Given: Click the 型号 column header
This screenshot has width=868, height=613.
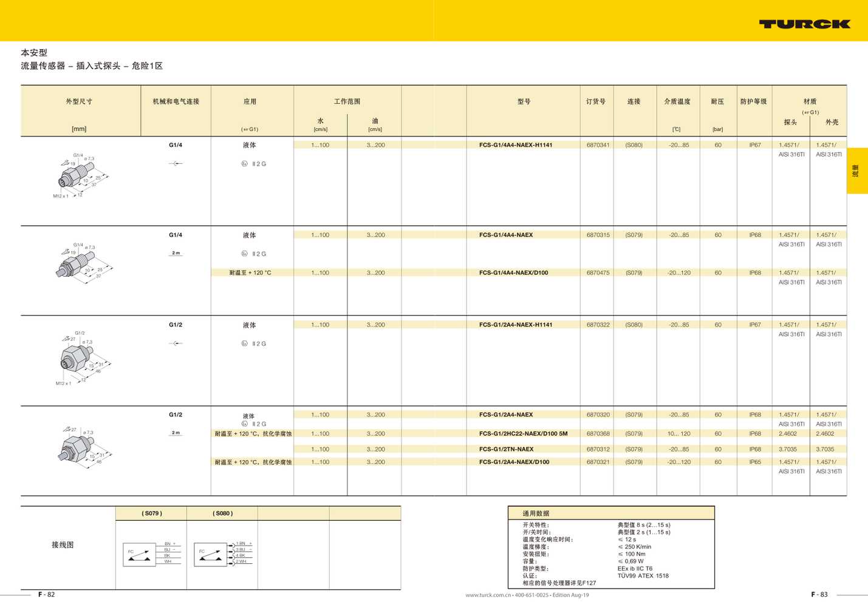Looking at the screenshot, I should tap(524, 101).
